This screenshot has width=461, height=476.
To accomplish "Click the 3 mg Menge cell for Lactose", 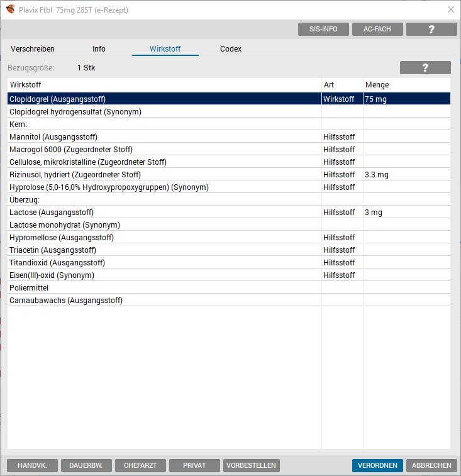I will click(407, 212).
